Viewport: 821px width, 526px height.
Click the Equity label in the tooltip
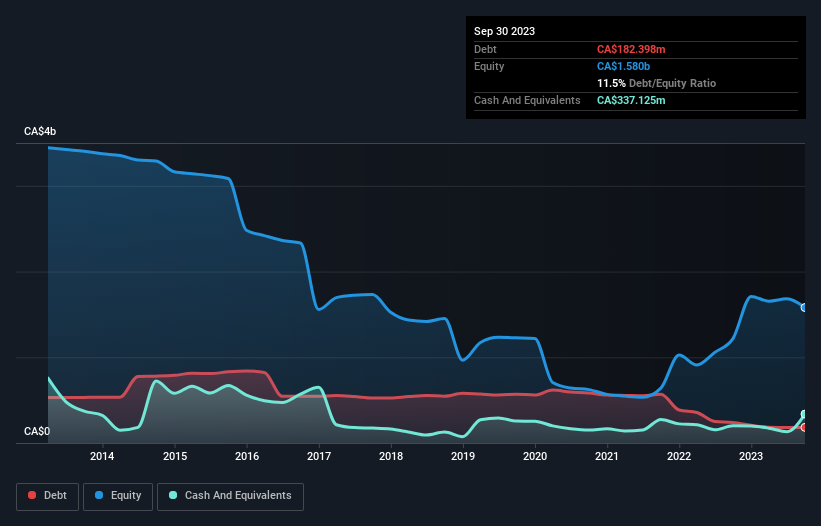pyautogui.click(x=489, y=66)
